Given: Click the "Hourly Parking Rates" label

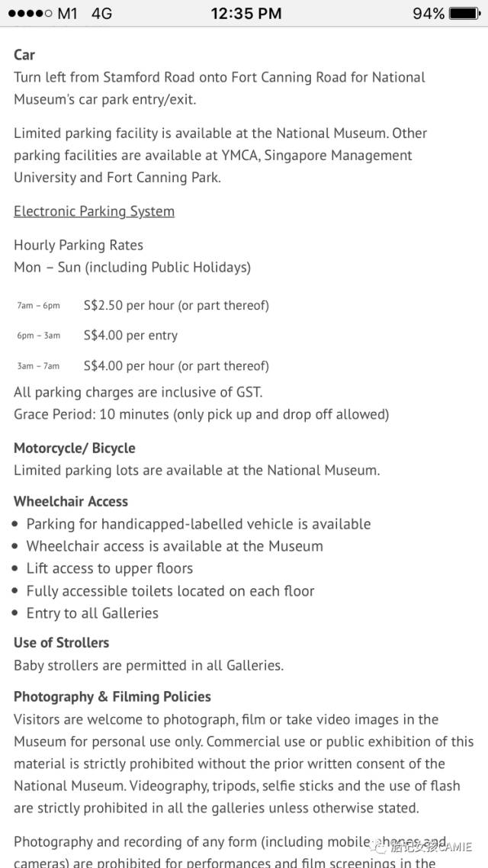Looking at the screenshot, I should coord(79,245).
